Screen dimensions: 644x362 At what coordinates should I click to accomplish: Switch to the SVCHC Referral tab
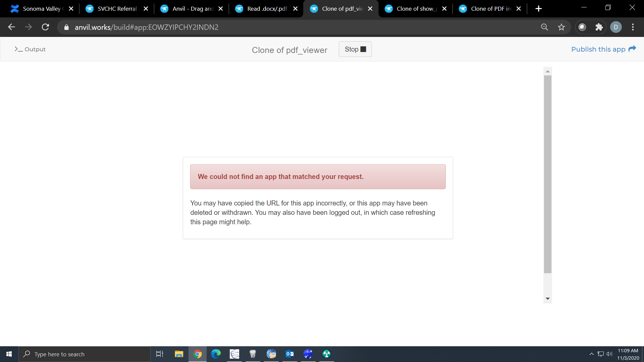117,9
